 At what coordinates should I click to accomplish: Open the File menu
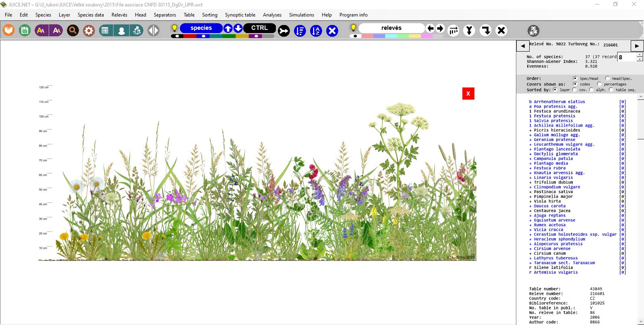click(x=8, y=15)
